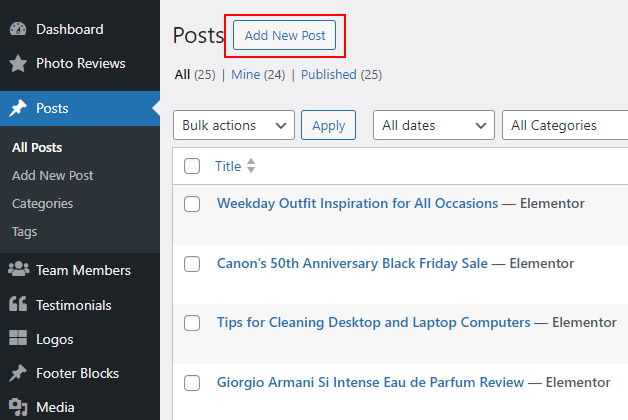Open Media menu item
The image size is (628, 420).
tap(55, 407)
